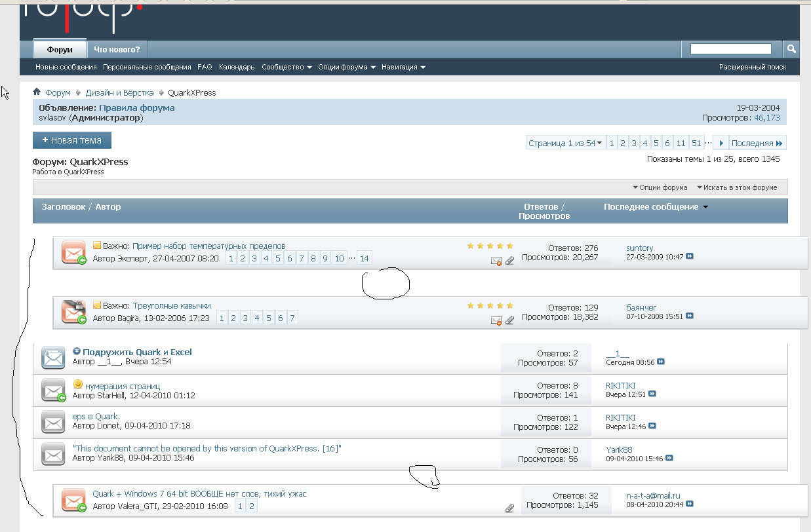Go to last post icon for Вчера 12:46
The height and width of the screenshot is (532, 811).
pyautogui.click(x=652, y=426)
